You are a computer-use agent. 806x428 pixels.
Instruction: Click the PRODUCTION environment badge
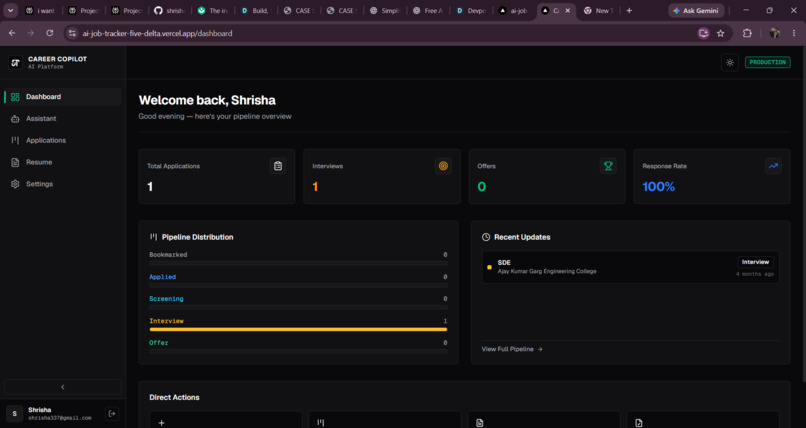(767, 62)
